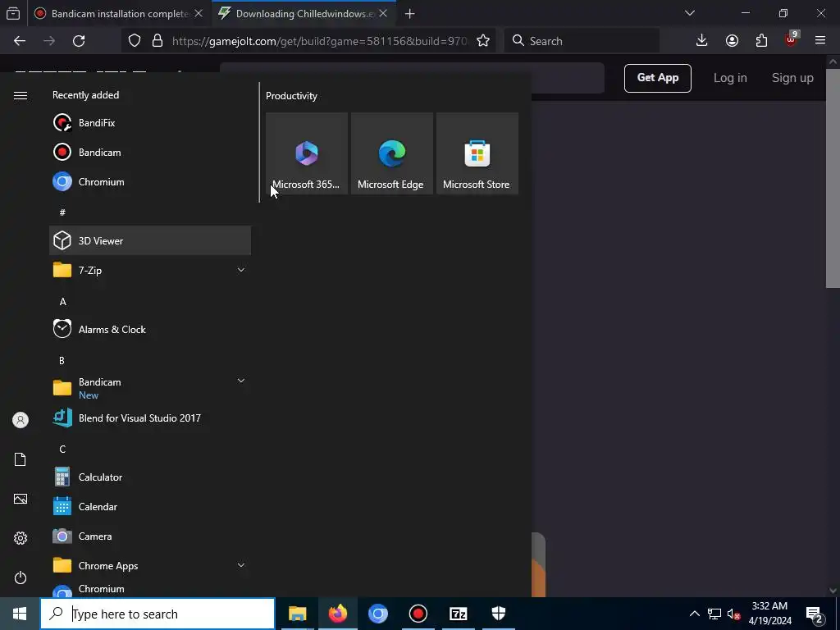Click the Power button in Start menu
840x630 pixels.
click(x=21, y=577)
